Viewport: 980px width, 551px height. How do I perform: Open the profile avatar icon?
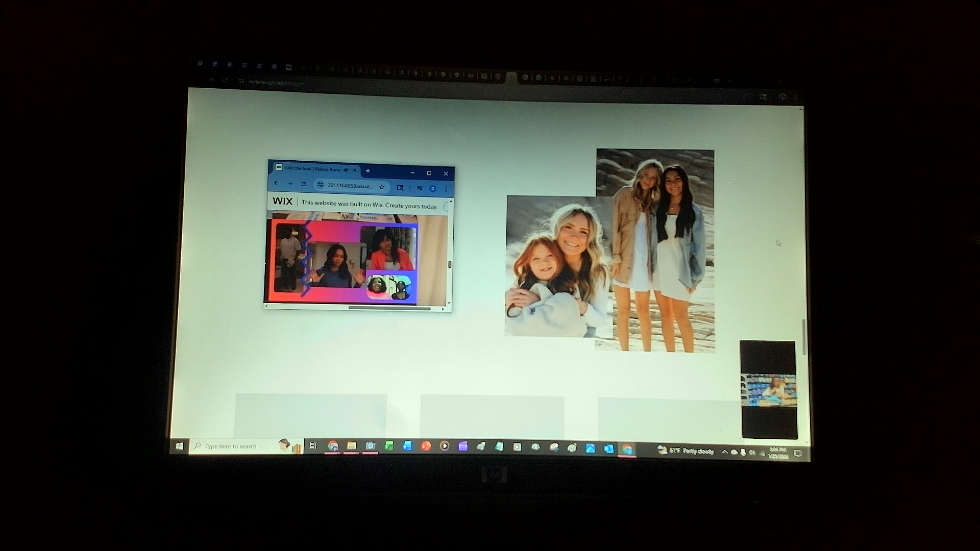pyautogui.click(x=433, y=188)
